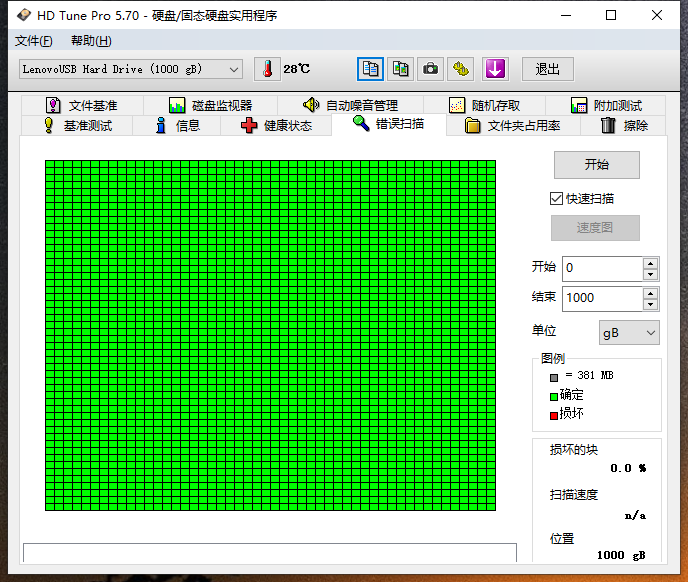This screenshot has height=582, width=688.
Task: Click the 开始 scan button
Action: point(597,165)
